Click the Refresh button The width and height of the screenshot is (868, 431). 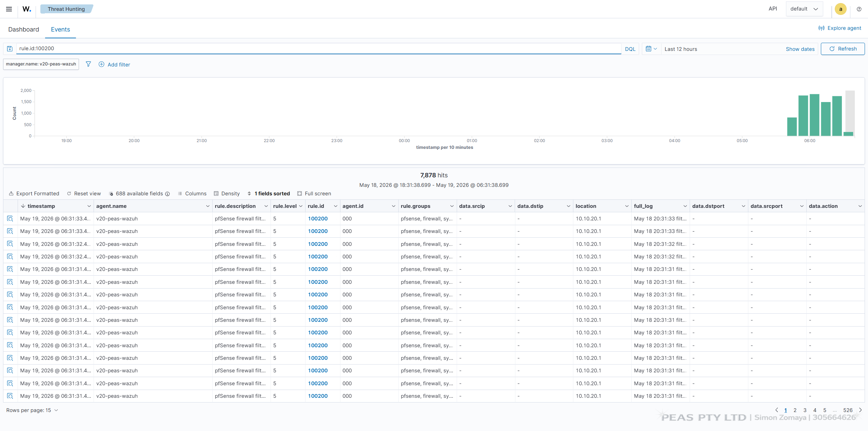843,49
